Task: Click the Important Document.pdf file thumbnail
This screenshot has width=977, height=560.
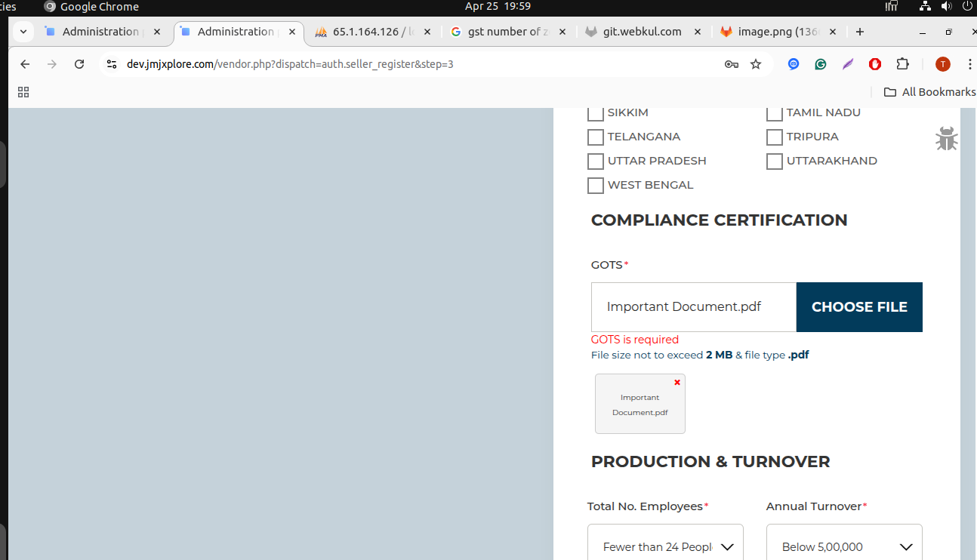Action: point(640,405)
